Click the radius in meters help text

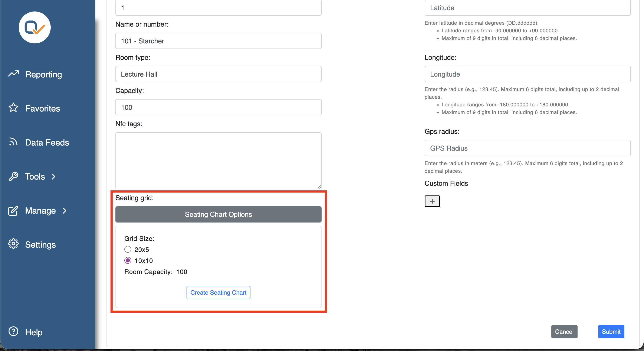pyautogui.click(x=524, y=167)
